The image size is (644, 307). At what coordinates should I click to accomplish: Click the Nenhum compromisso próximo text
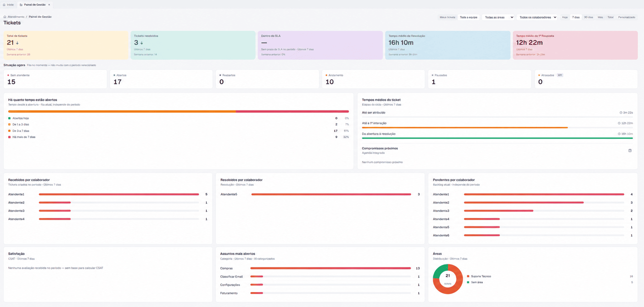click(x=382, y=162)
